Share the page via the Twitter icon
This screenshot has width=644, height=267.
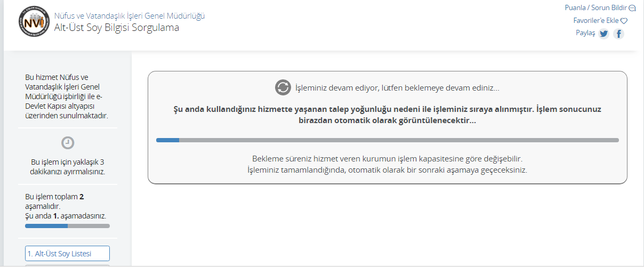click(603, 34)
